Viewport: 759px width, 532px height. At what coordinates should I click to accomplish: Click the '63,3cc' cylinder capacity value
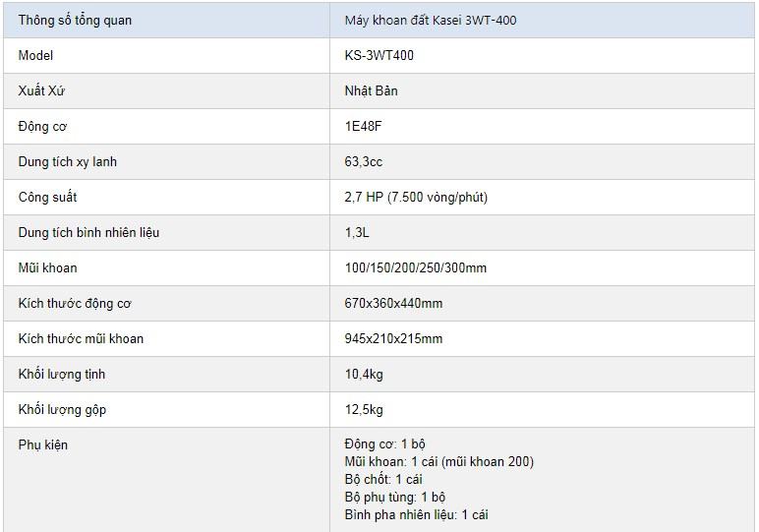click(x=364, y=161)
